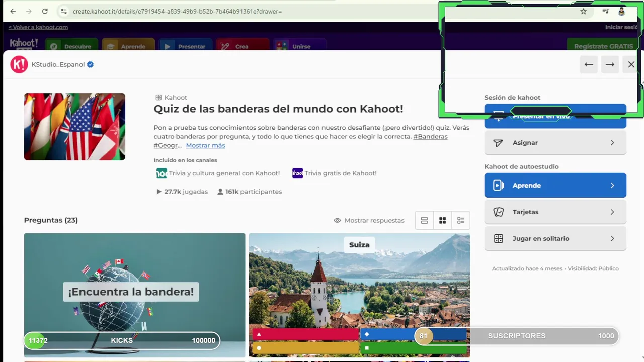Click Presentar en vivo button
This screenshot has width=644, height=362.
click(x=555, y=116)
